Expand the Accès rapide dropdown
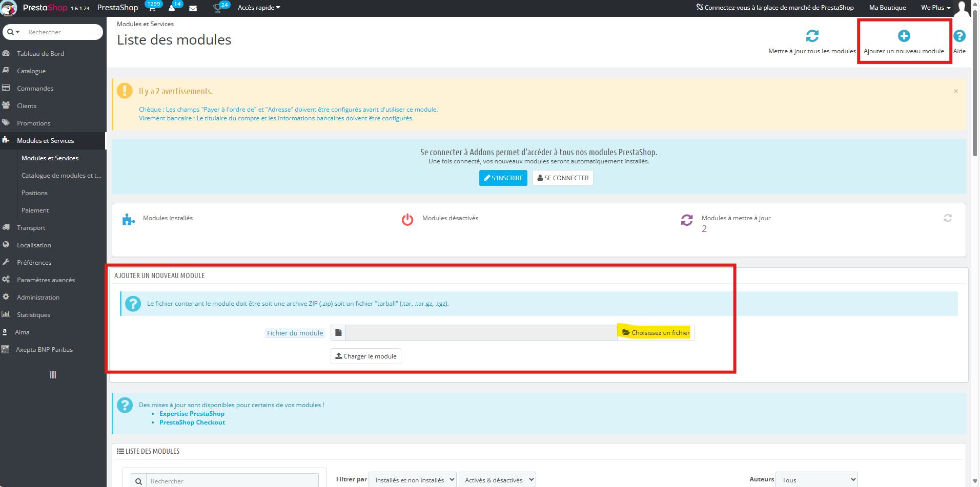This screenshot has height=487, width=980. point(259,8)
